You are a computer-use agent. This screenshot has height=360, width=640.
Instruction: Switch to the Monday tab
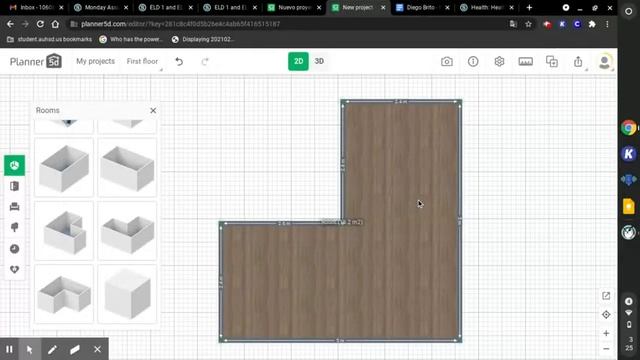click(101, 7)
